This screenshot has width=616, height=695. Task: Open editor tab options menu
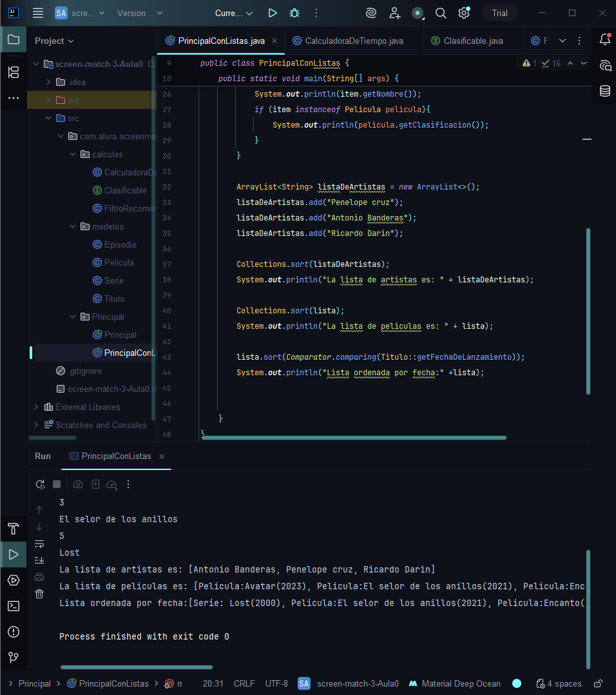tap(579, 41)
